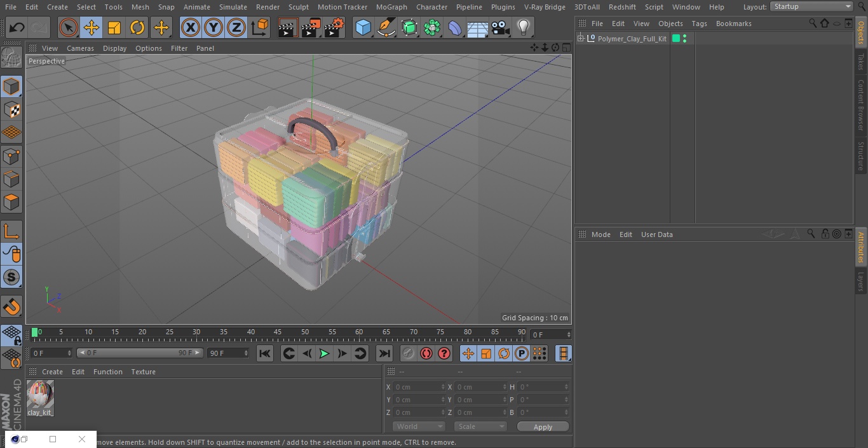
Task: Toggle X axis lock
Action: tap(191, 28)
